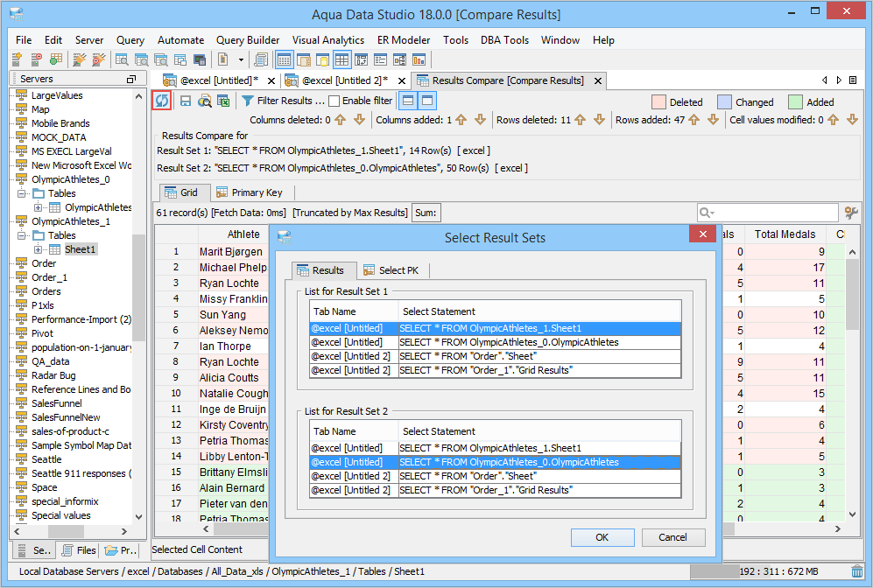Collapse the Tables folder under OlympicAthletes_1
Image resolution: width=873 pixels, height=588 pixels.
(x=21, y=235)
